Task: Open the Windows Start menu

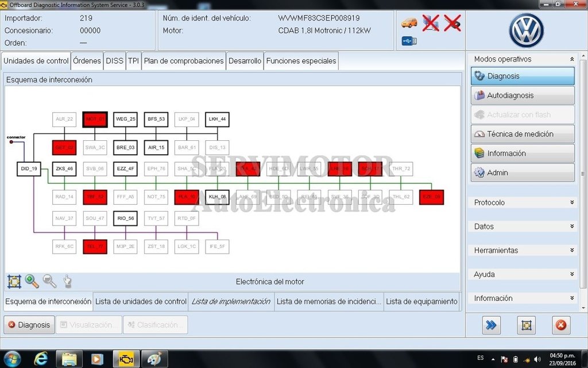Action: (x=13, y=359)
